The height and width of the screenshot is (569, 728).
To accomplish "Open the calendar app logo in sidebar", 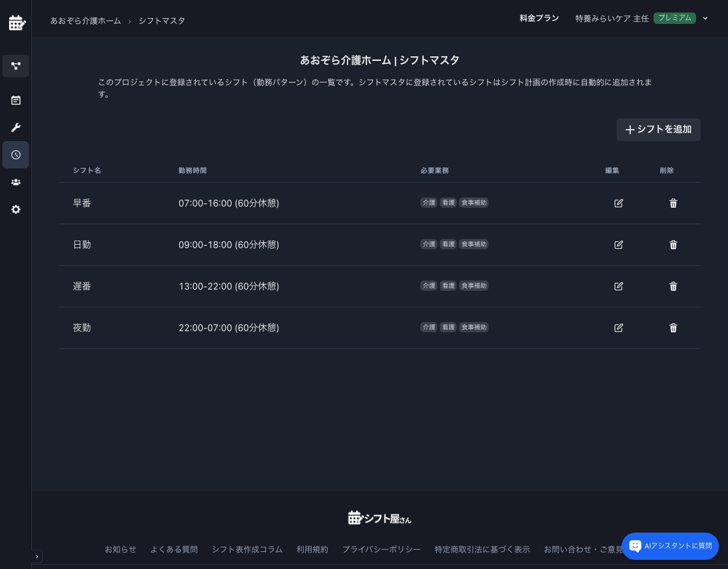I will 17,23.
